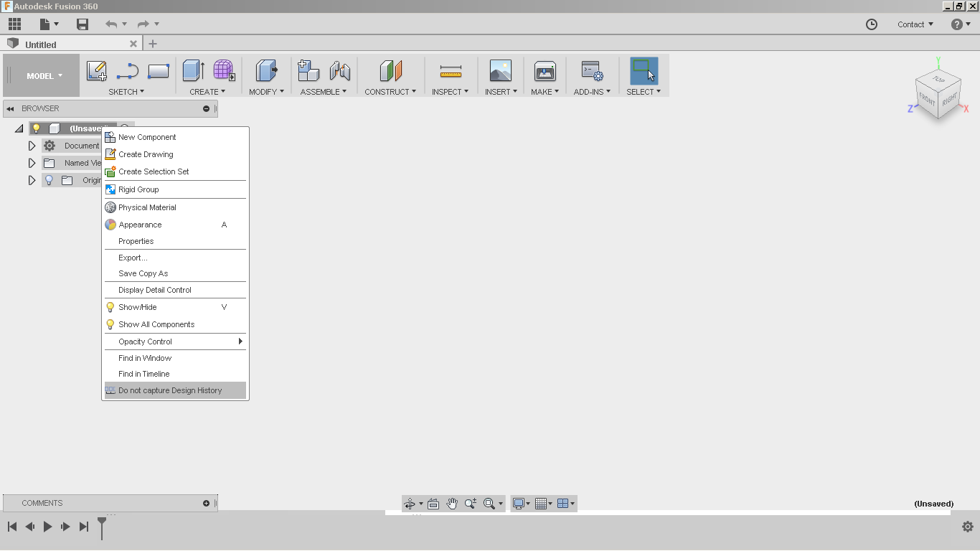The width and height of the screenshot is (980, 551).
Task: Select the sketch Line tool
Action: 128,71
